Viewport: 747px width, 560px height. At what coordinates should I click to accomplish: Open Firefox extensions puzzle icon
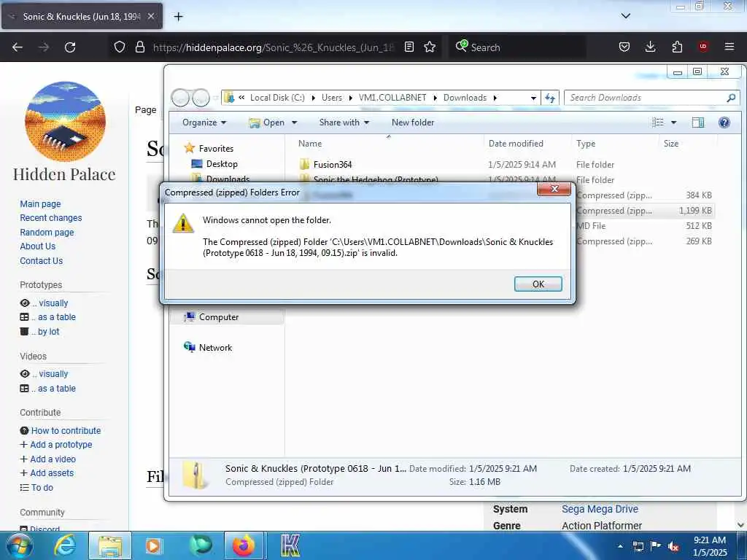pos(677,47)
